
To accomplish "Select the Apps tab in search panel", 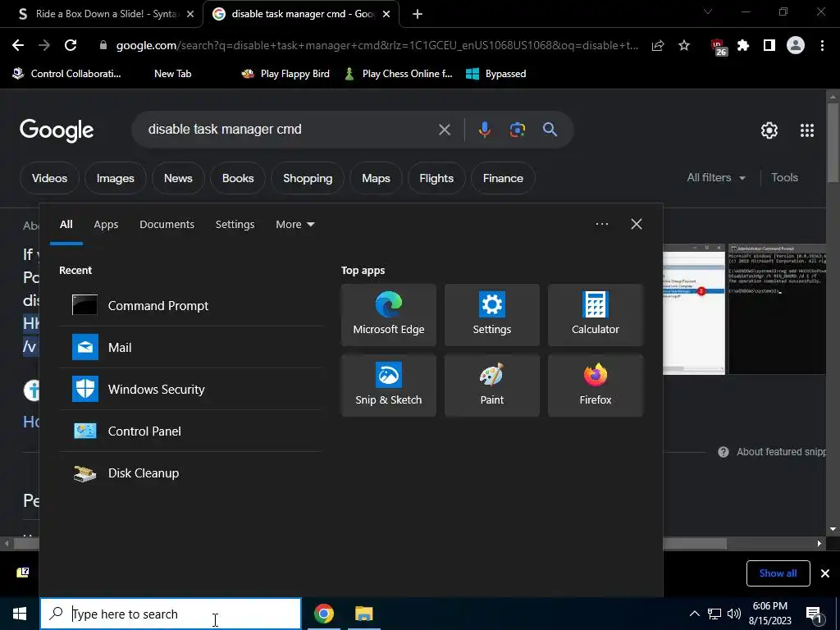I will [x=106, y=225].
